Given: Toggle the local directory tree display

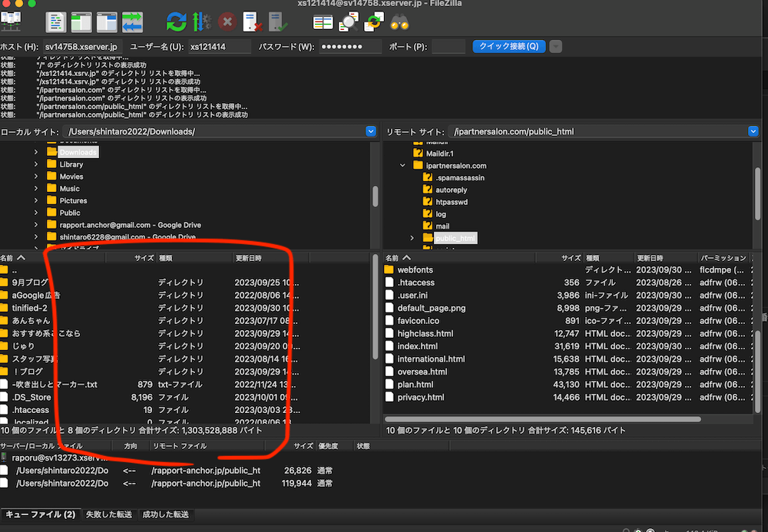Looking at the screenshot, I should (x=81, y=22).
